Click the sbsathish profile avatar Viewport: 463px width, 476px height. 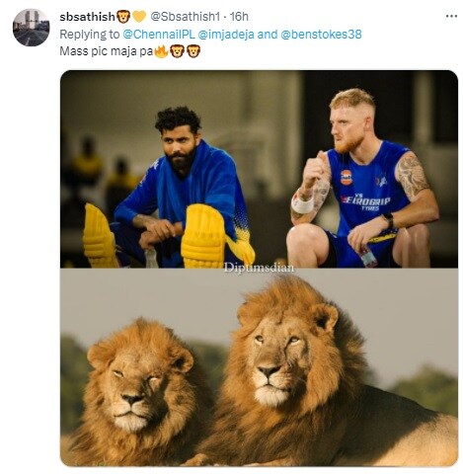point(31,28)
